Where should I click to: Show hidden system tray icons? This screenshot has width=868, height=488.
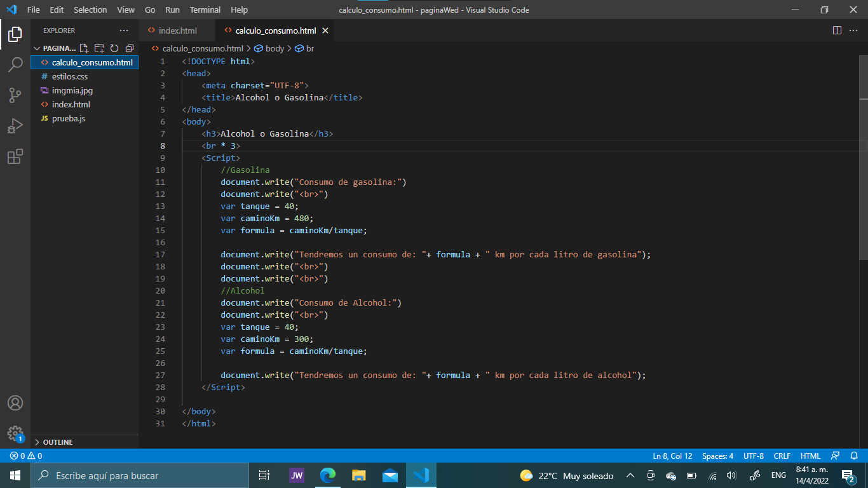pyautogui.click(x=630, y=475)
